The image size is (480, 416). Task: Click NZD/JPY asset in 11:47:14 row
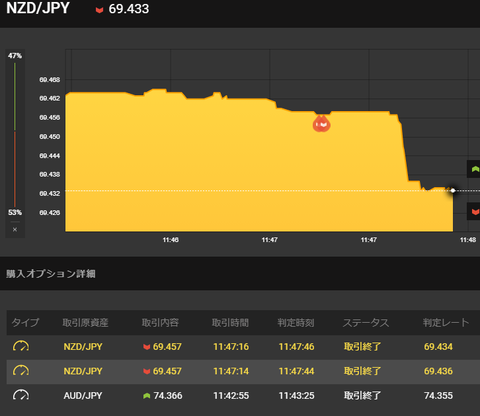click(83, 371)
